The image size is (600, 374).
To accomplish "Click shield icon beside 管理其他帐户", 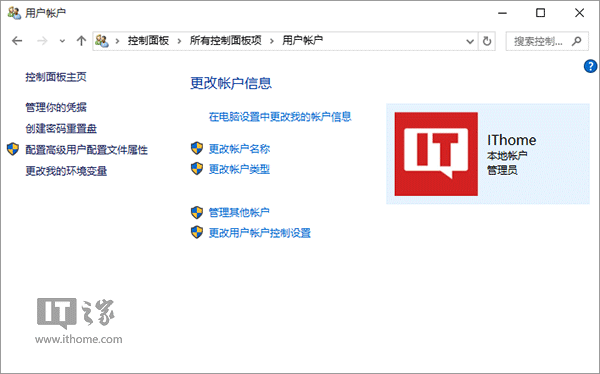I will click(197, 212).
